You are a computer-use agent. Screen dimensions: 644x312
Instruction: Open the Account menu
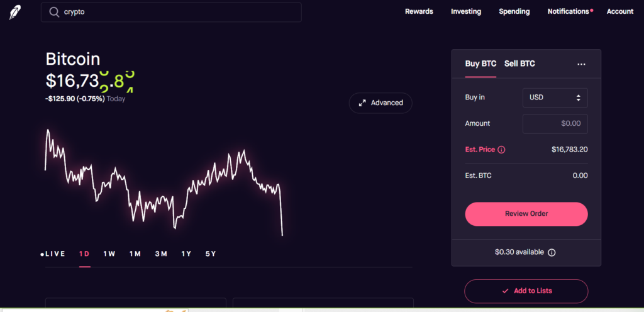[x=620, y=11]
